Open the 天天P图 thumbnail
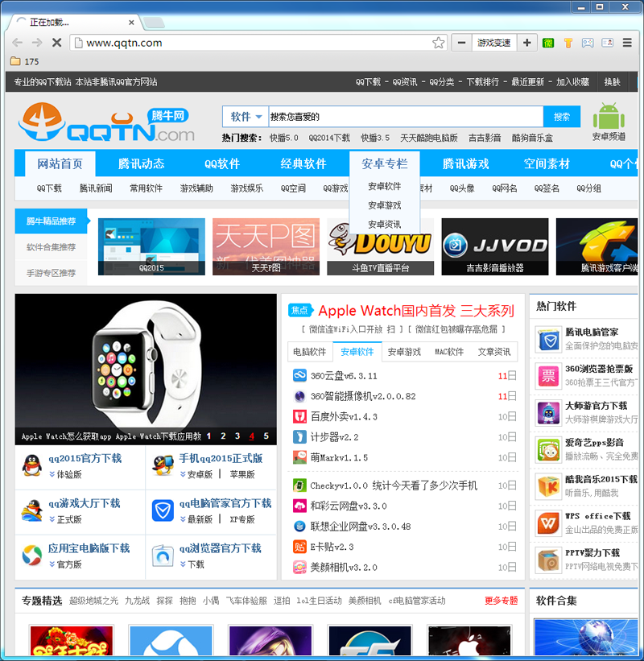644x661 pixels. tap(266, 246)
